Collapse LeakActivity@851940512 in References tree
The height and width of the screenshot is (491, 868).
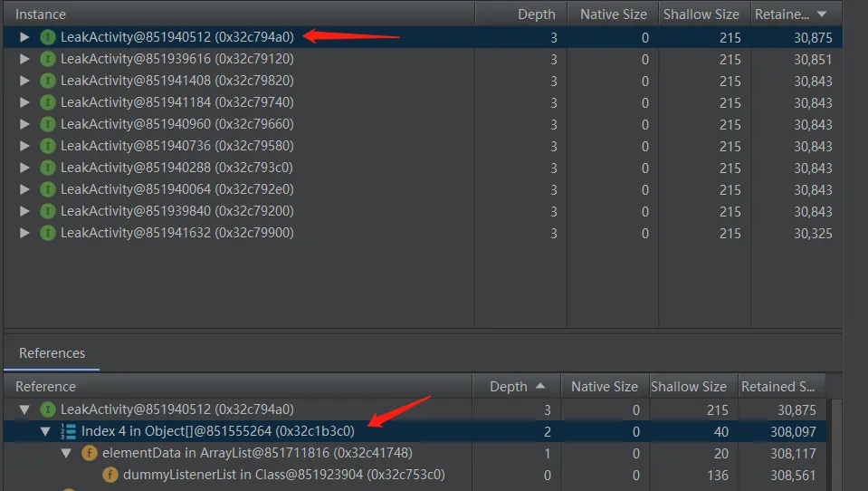pos(24,409)
